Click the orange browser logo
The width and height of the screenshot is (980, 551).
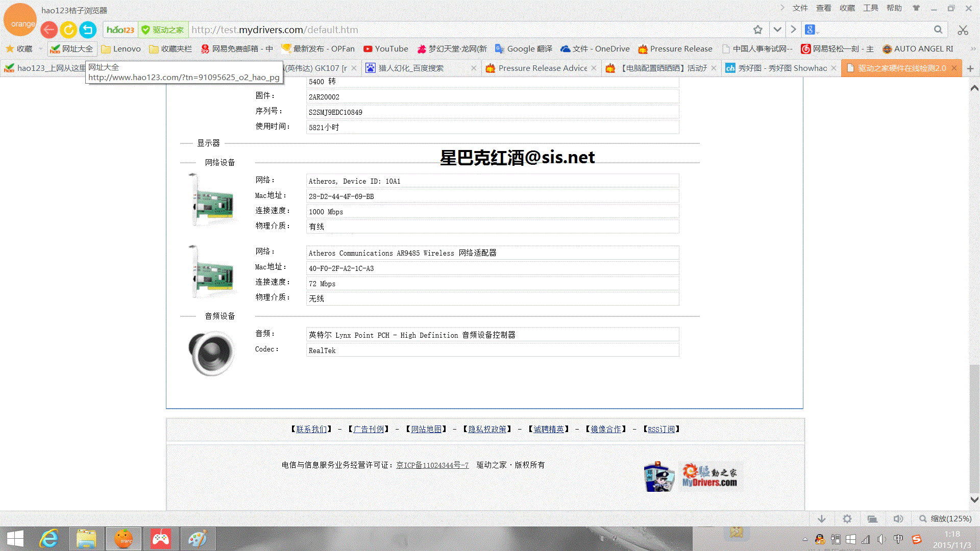click(x=20, y=20)
